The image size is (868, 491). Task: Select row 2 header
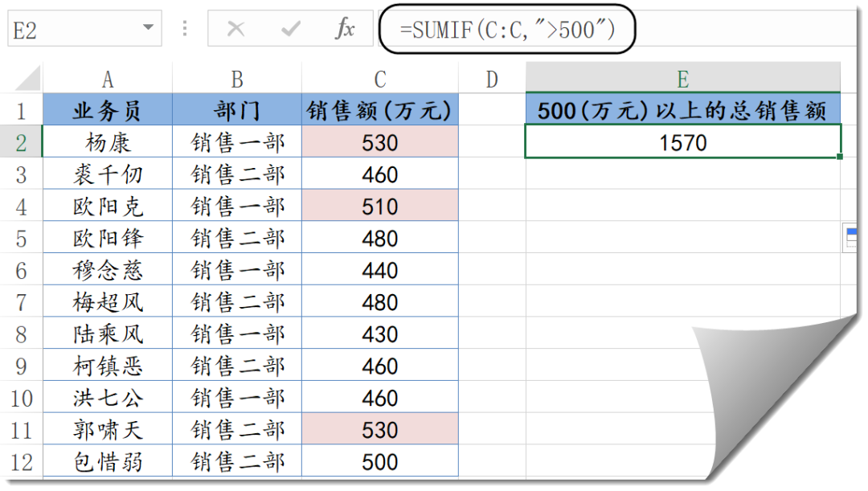tap(21, 142)
